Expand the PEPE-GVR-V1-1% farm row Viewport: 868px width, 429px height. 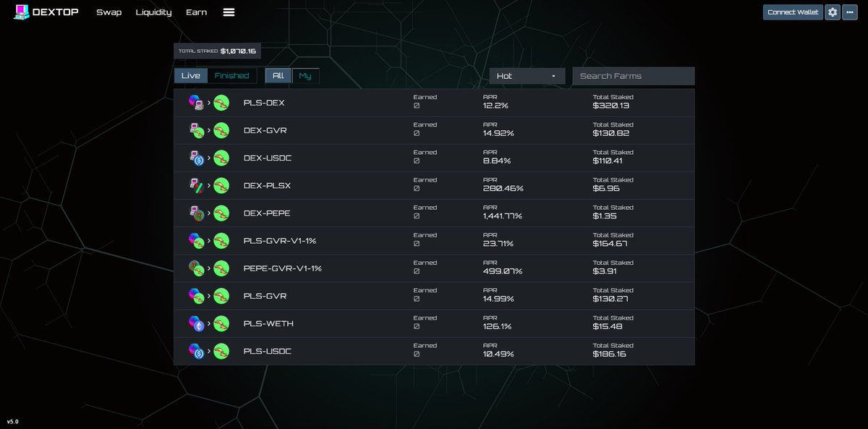pyautogui.click(x=434, y=268)
